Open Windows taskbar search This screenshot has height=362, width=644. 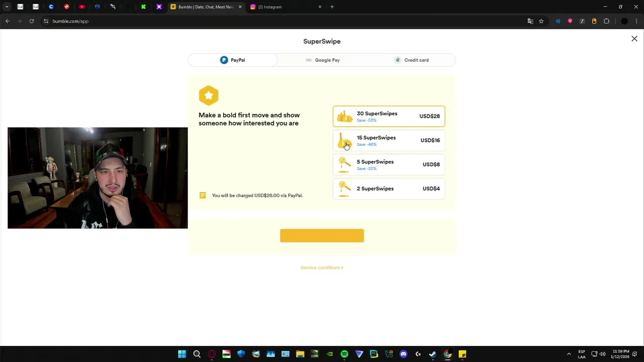[197, 354]
